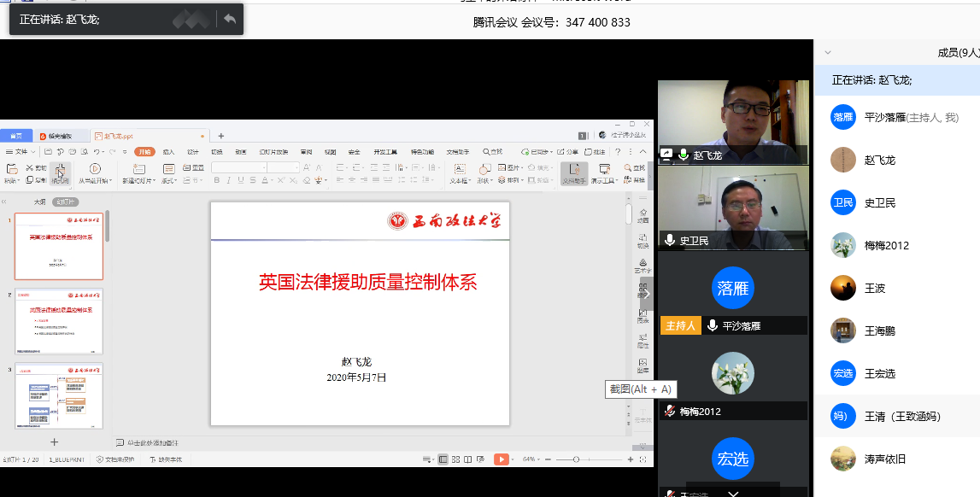
Task: Toggle 史卫民's microphone icon on video
Action: (670, 240)
